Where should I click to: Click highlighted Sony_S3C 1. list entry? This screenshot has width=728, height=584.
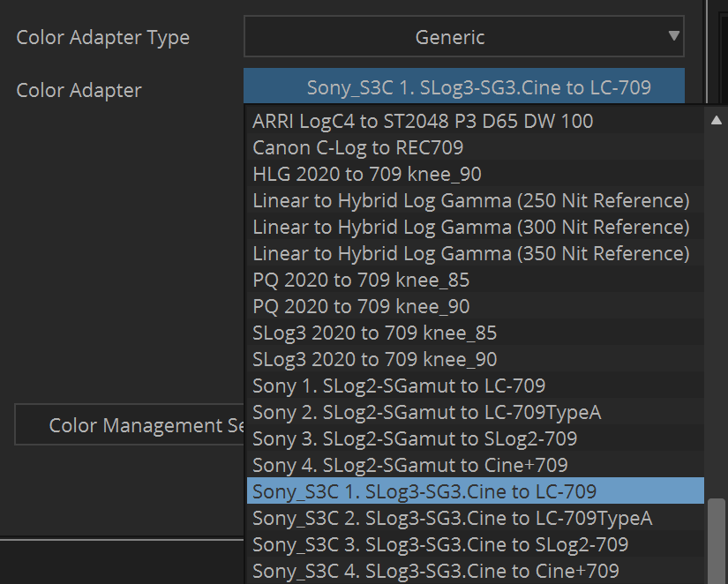pos(476,491)
